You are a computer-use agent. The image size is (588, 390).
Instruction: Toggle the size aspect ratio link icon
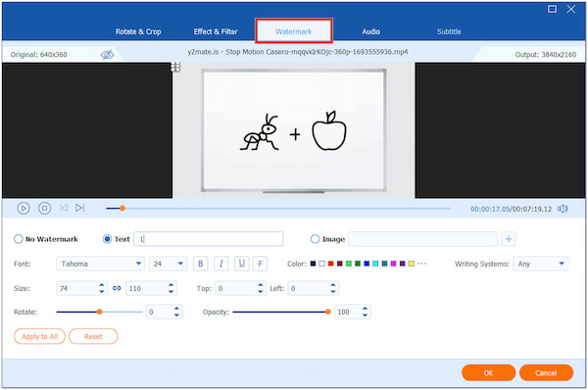(117, 288)
